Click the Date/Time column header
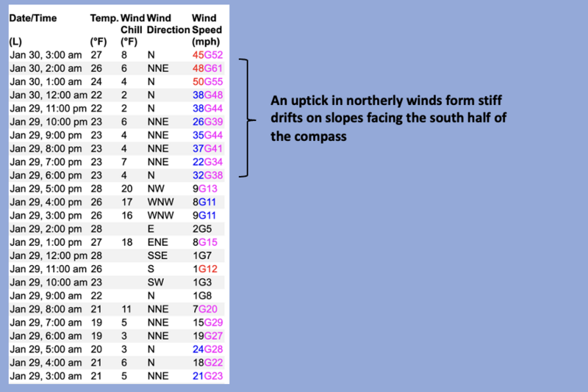 point(34,16)
